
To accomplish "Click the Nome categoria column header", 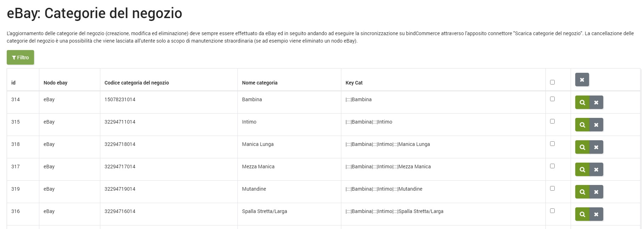I will click(x=259, y=83).
